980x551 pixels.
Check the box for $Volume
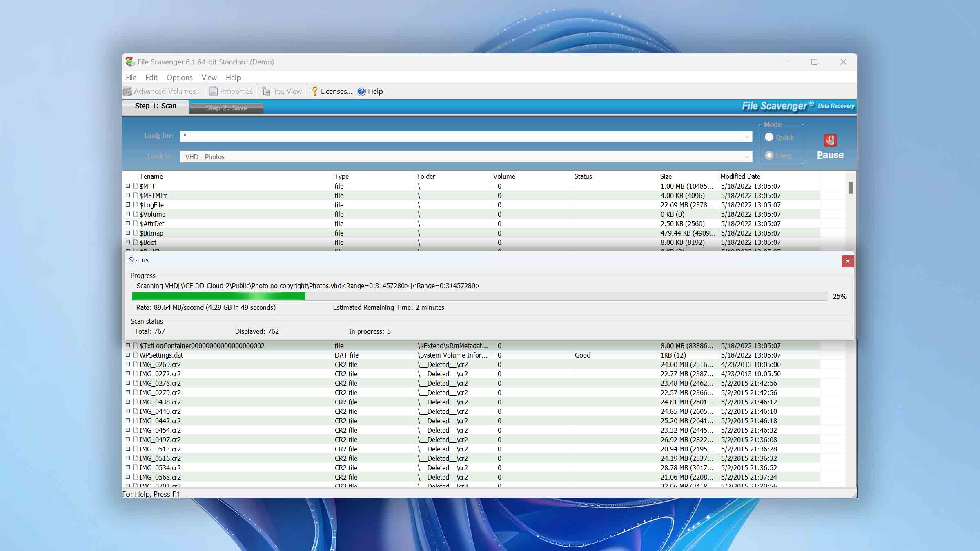(x=128, y=214)
